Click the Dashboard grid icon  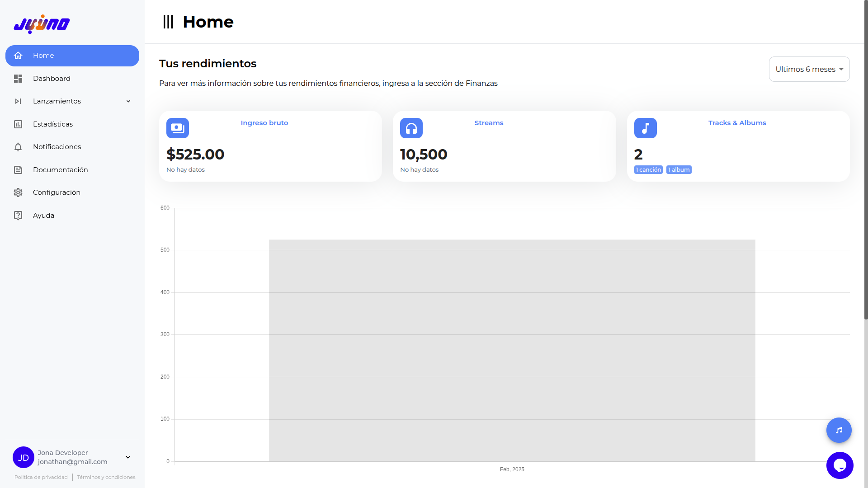18,79
